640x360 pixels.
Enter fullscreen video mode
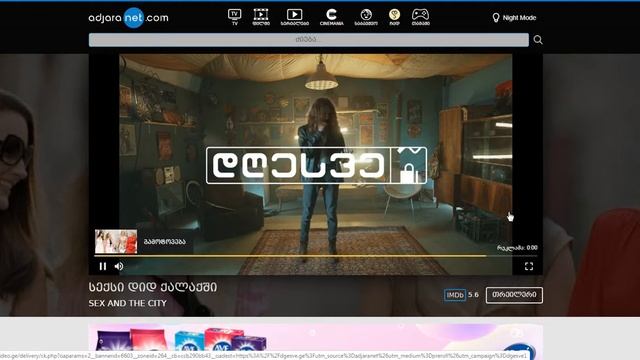point(529,267)
